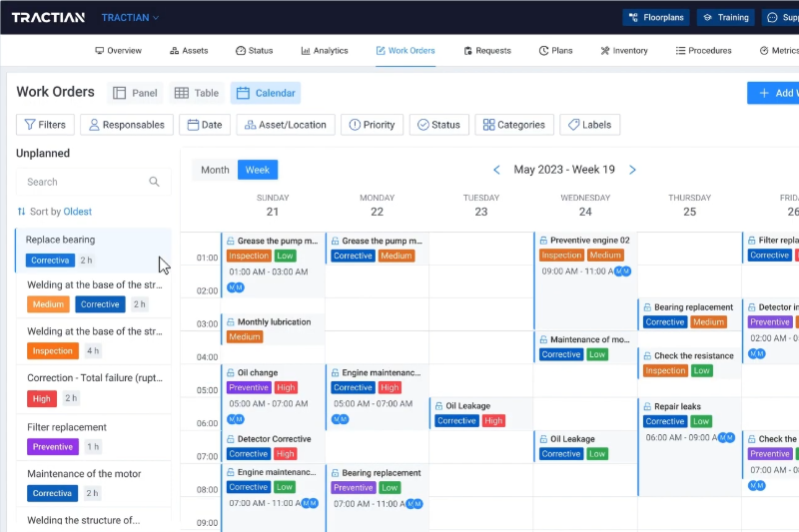
Task: Click the Floorplans button in top bar
Action: [x=656, y=17]
